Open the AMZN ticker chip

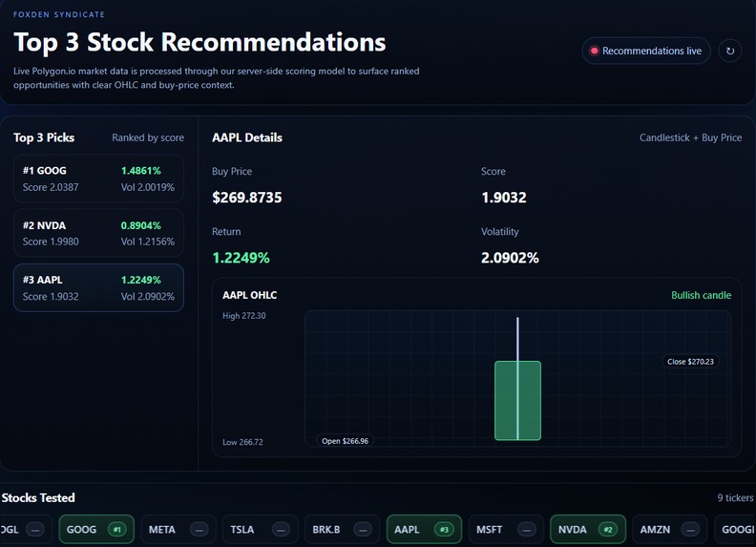(670, 529)
